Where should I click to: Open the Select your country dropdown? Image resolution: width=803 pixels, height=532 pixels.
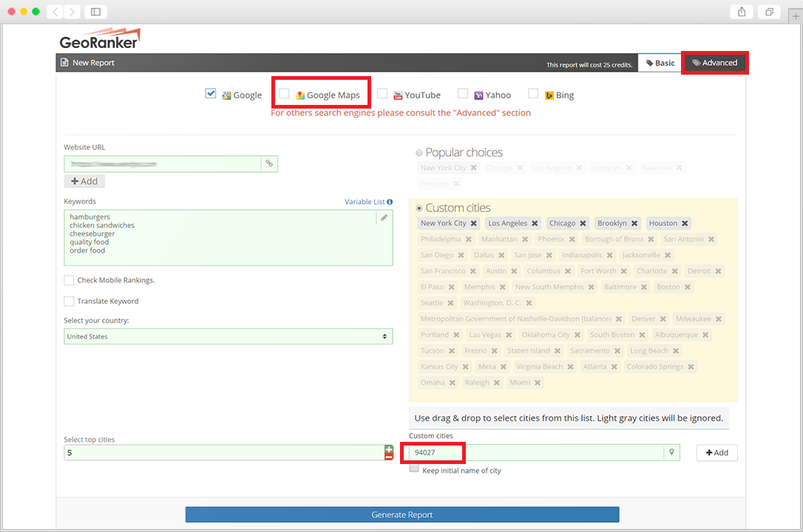228,337
